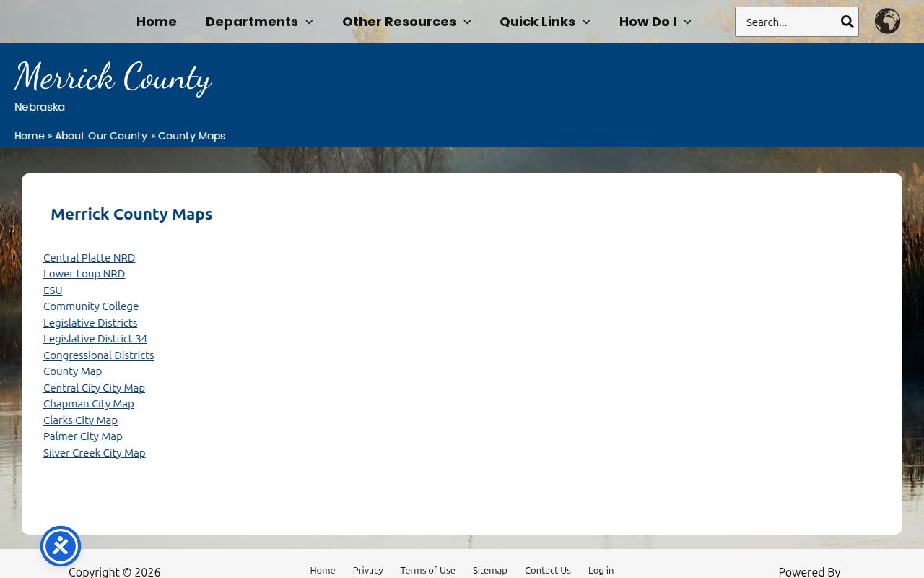This screenshot has width=924, height=578.
Task: Open the Silver Creek City Map link
Action: coord(94,453)
